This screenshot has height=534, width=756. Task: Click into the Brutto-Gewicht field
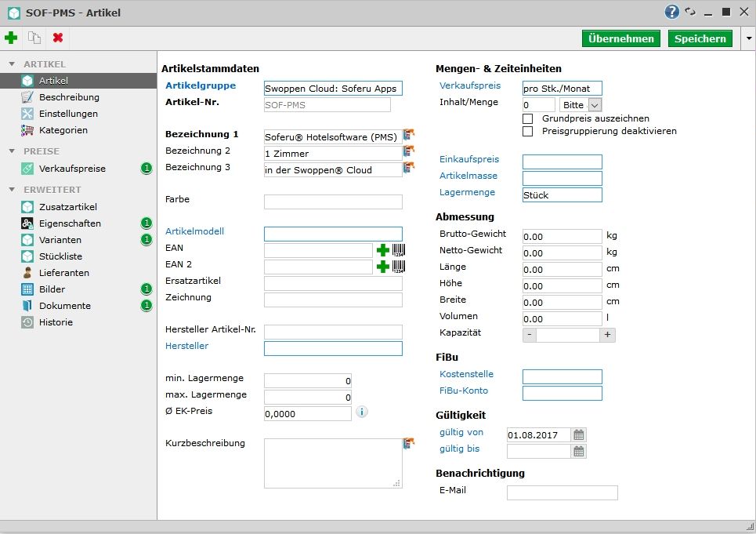[x=562, y=236]
